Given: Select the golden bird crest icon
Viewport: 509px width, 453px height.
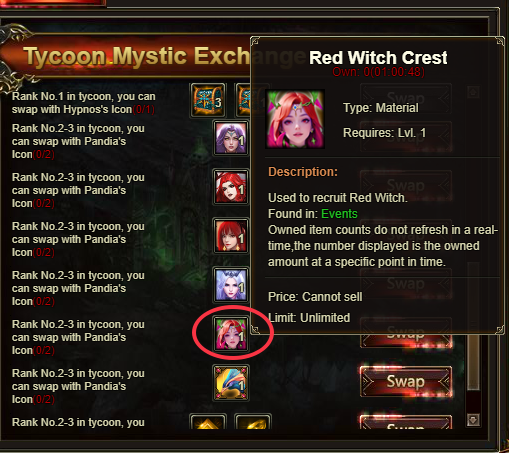Looking at the screenshot, I should pyautogui.click(x=231, y=383).
